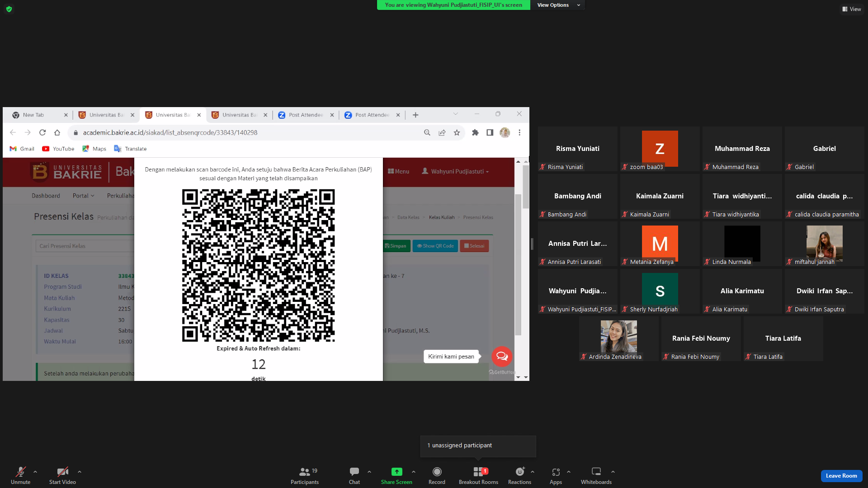Expand Share Screen options caret
The width and height of the screenshot is (868, 488).
coord(414,472)
